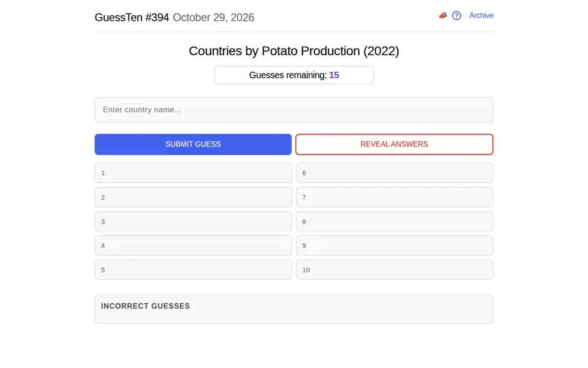Image resolution: width=588 pixels, height=368 pixels.
Task: Select answer slot 7
Action: coord(394,197)
